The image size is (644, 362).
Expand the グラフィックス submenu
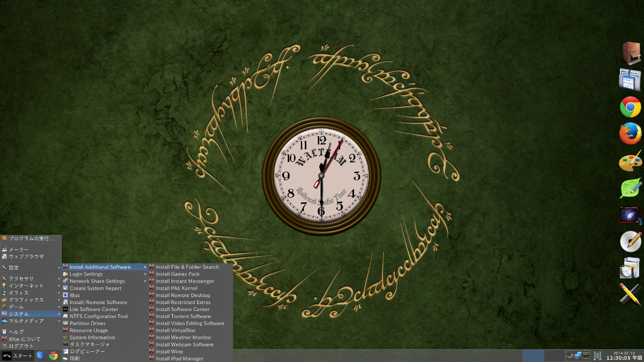tap(31, 300)
